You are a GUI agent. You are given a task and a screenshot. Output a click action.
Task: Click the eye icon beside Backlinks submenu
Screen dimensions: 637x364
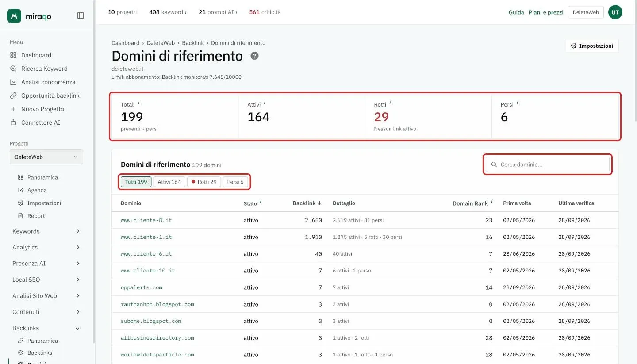pos(20,353)
